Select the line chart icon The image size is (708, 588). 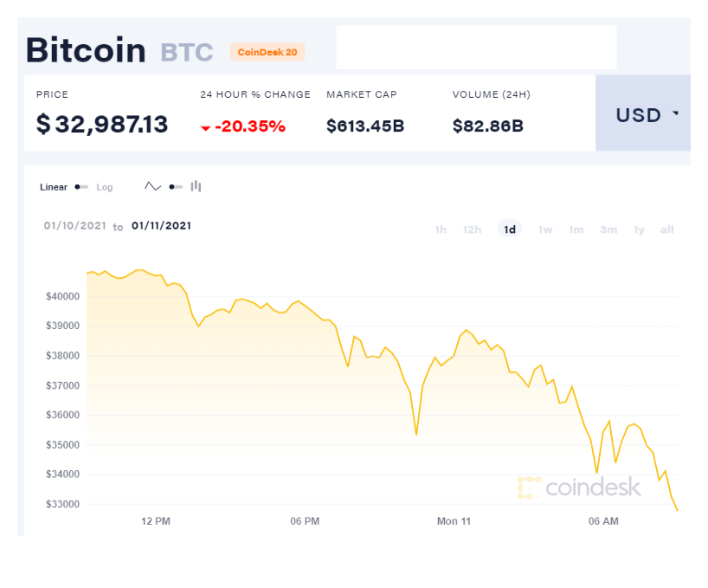(x=152, y=186)
